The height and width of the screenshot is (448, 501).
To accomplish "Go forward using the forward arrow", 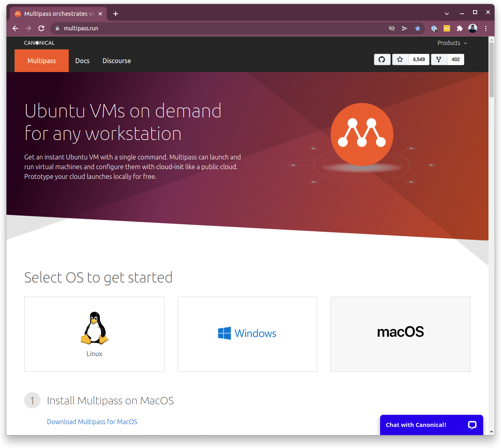I will click(x=28, y=28).
